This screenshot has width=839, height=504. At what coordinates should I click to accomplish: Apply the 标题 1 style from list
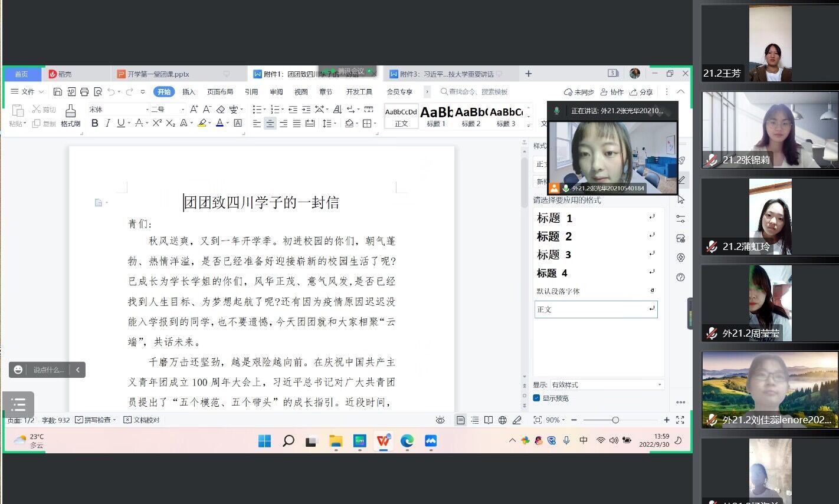tap(555, 219)
